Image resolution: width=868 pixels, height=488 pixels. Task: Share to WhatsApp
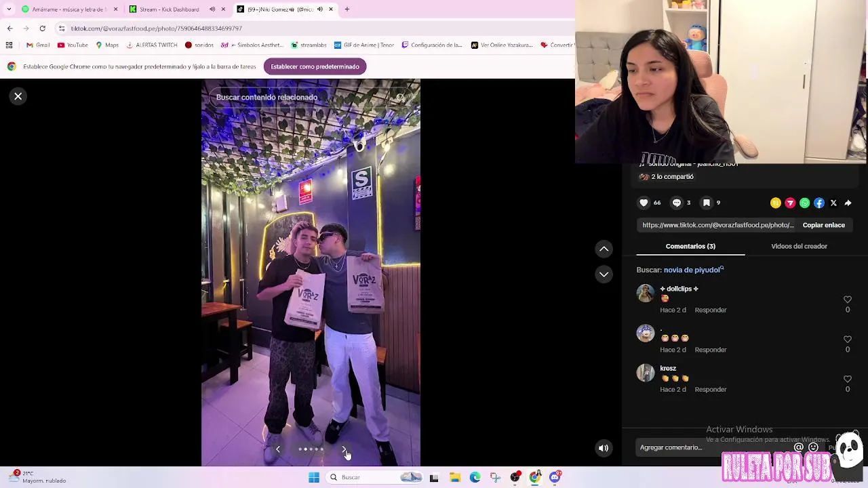804,203
